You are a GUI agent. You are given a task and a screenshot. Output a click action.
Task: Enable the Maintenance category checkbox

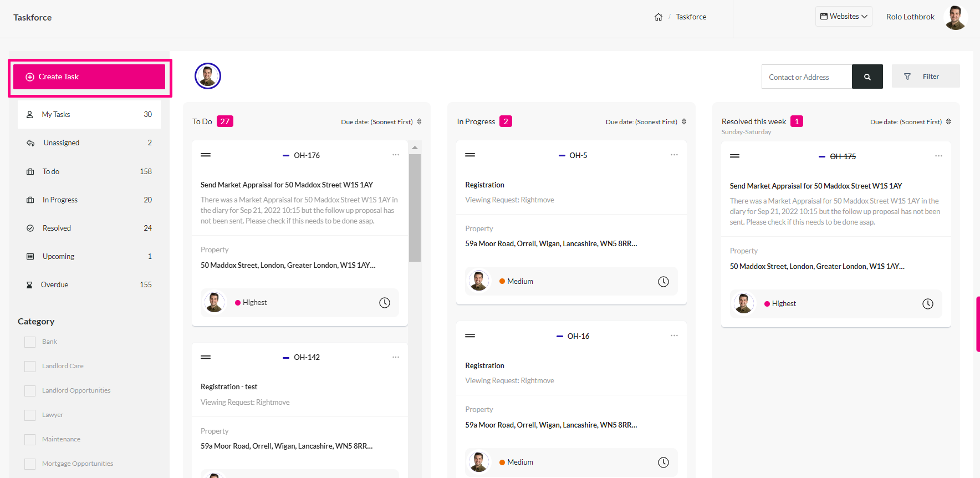click(30, 440)
